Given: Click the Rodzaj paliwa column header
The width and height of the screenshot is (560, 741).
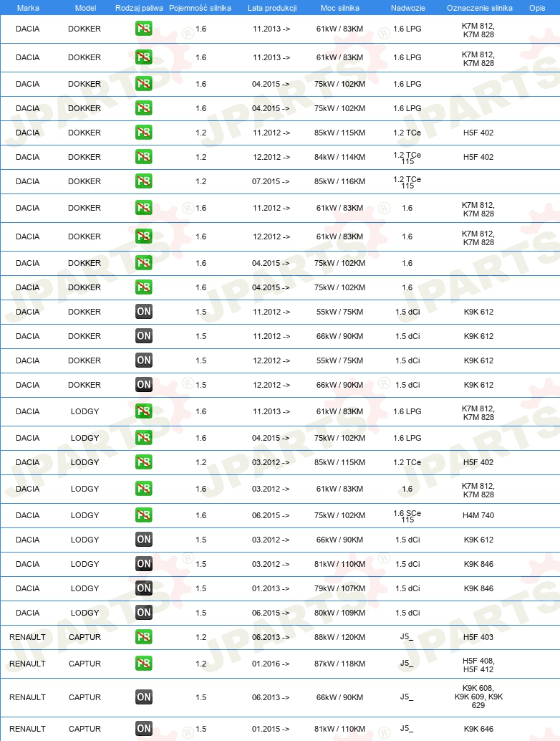Looking at the screenshot, I should [x=139, y=8].
